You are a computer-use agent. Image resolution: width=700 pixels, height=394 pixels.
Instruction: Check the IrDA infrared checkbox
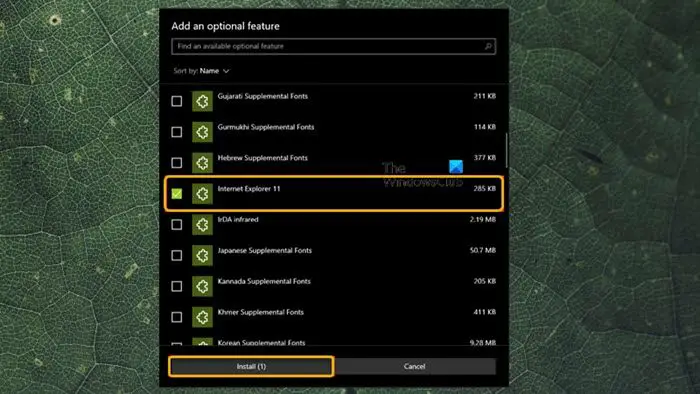(177, 224)
